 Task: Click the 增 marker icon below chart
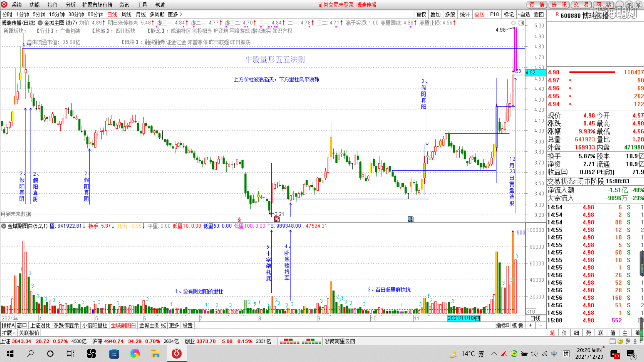(277, 219)
